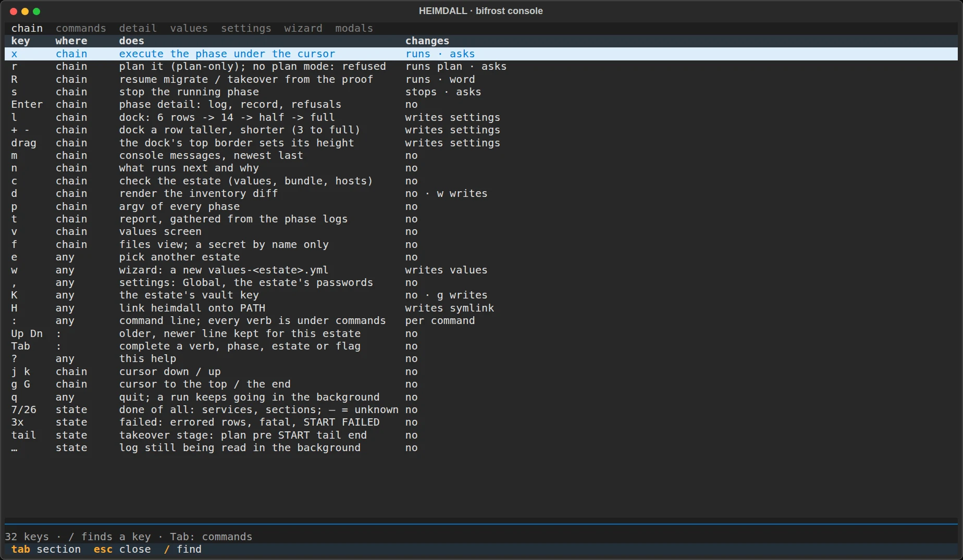Click the 'where' column header

click(71, 41)
